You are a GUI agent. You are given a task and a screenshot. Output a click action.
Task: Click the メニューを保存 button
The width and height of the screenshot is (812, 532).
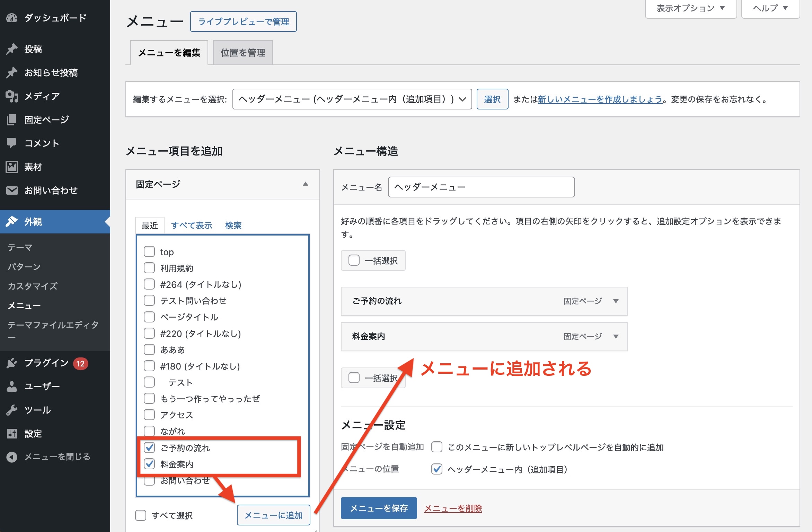(x=379, y=508)
